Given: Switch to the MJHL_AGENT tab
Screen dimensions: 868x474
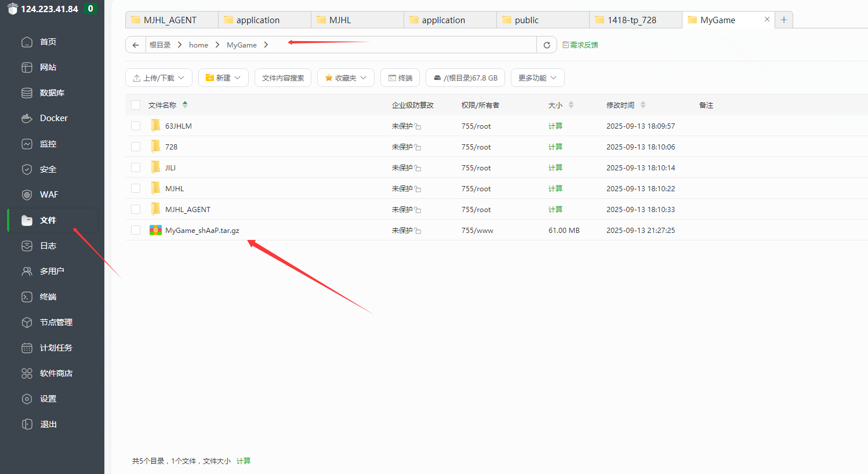Looking at the screenshot, I should click(172, 20).
